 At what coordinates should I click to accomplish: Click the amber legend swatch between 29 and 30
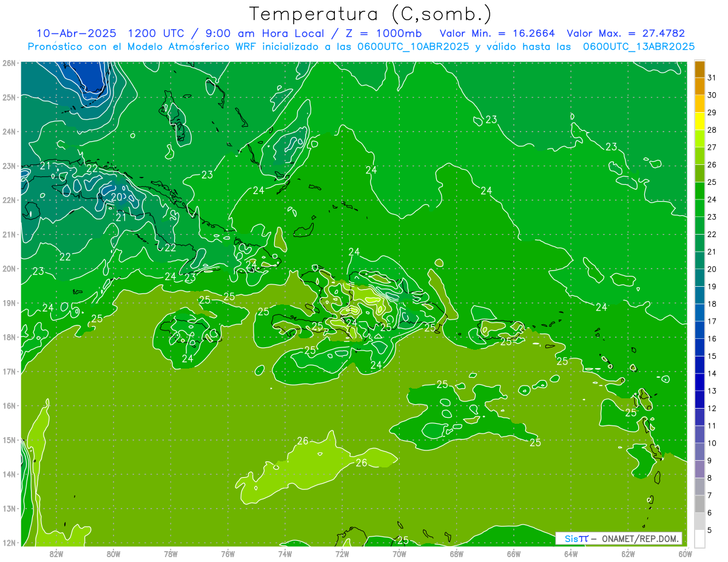(699, 103)
